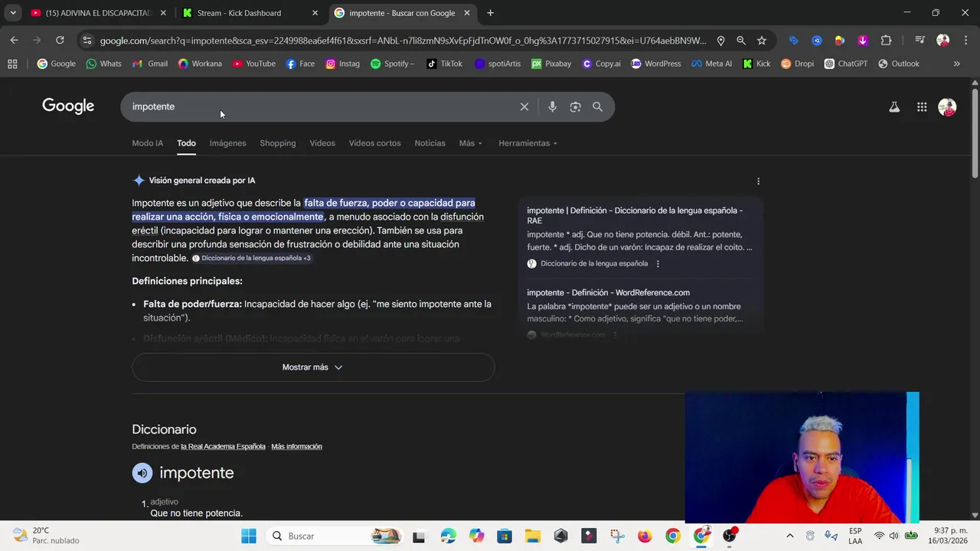This screenshot has width=980, height=551.
Task: Open the WordReference definition link
Action: 608,292
